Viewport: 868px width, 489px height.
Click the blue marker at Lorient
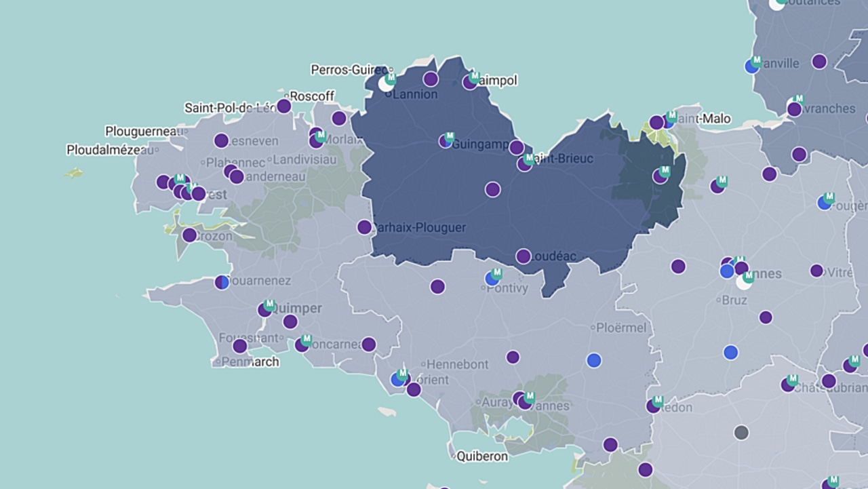[x=398, y=380]
